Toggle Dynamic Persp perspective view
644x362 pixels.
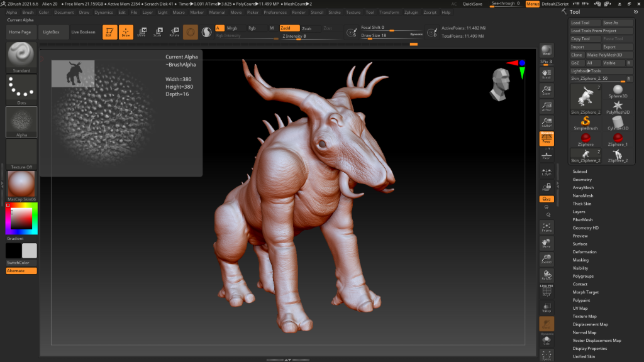tap(547, 139)
